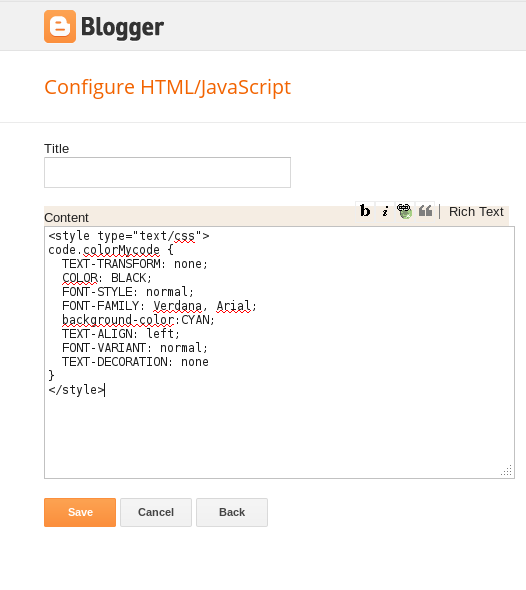Click the 'background-color:CYAN;' line

point(138,320)
